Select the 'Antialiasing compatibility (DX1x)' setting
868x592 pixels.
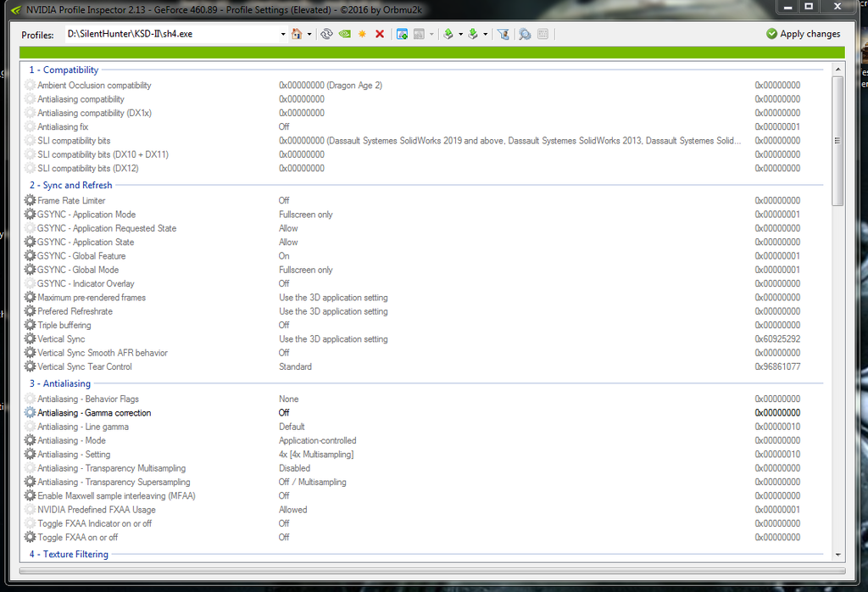point(94,113)
